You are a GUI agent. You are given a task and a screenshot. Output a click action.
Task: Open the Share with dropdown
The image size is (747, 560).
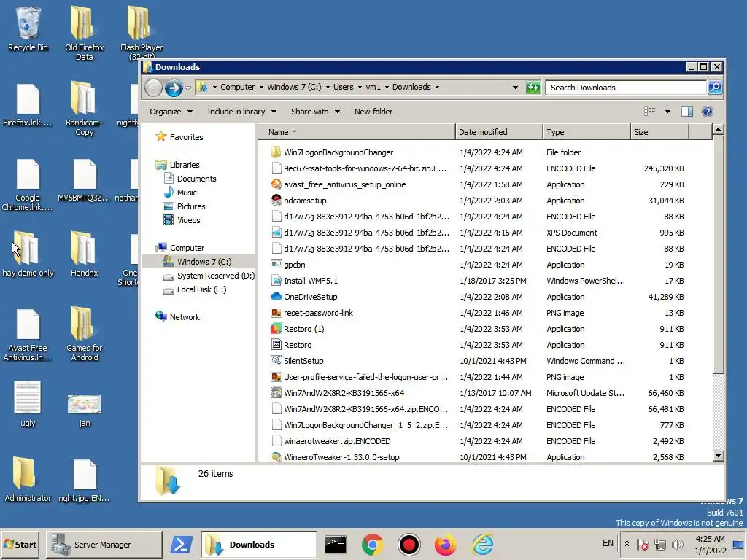tap(315, 112)
